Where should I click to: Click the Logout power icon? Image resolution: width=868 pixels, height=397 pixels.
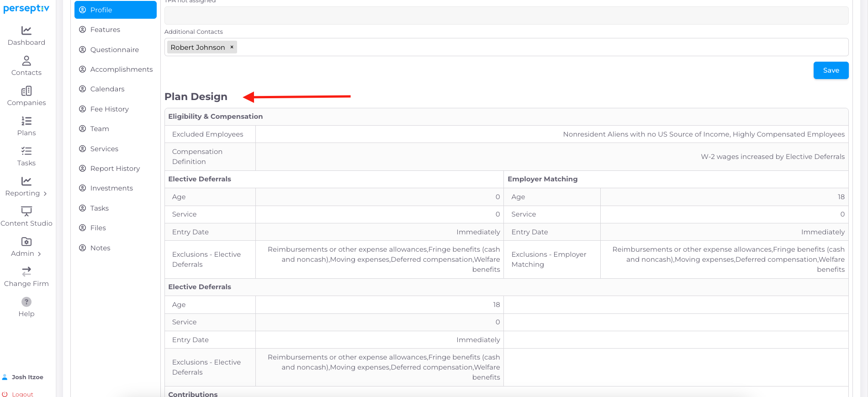click(5, 394)
